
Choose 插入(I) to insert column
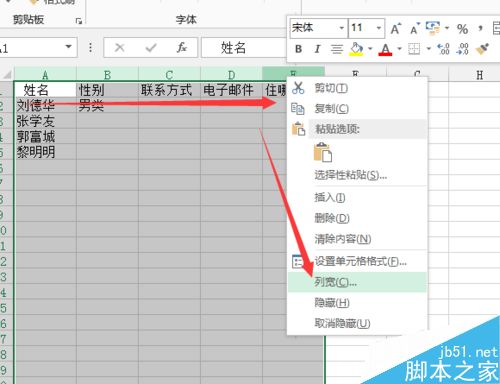(x=357, y=197)
